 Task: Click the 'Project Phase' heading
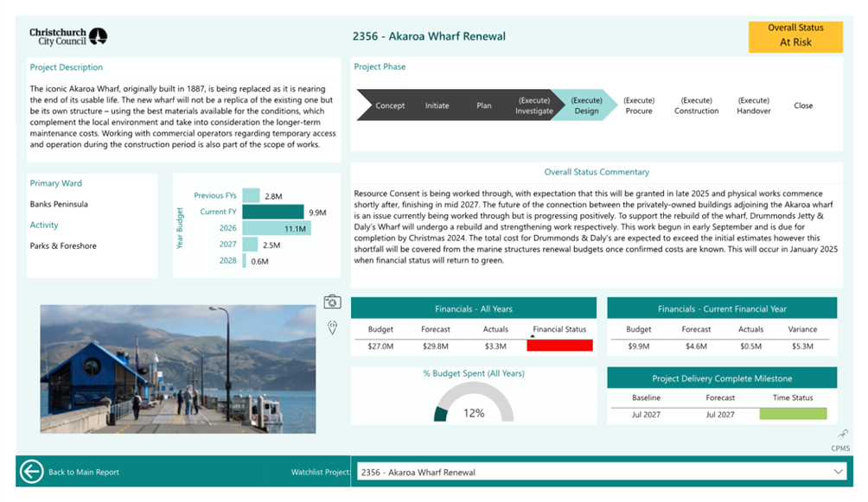pos(380,67)
